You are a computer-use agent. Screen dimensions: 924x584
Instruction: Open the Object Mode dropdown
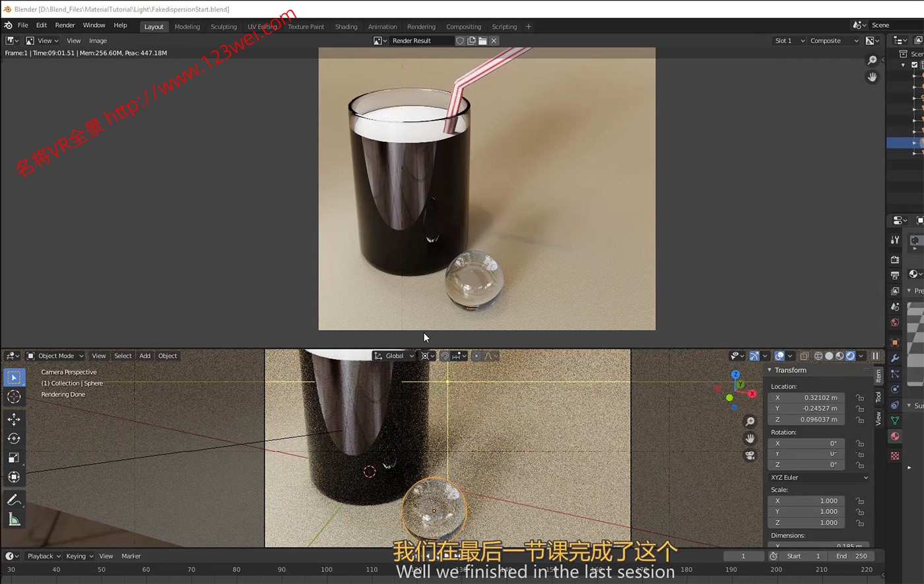[54, 356]
